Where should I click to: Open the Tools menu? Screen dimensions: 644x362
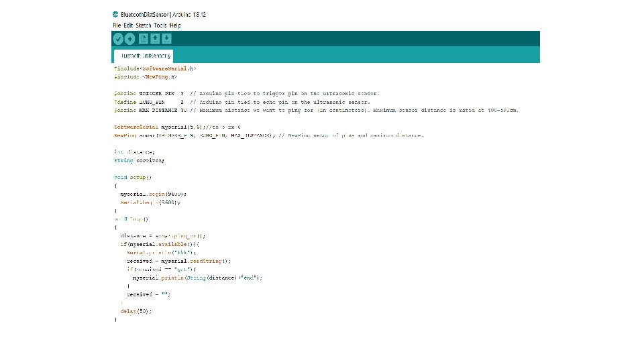coord(160,25)
